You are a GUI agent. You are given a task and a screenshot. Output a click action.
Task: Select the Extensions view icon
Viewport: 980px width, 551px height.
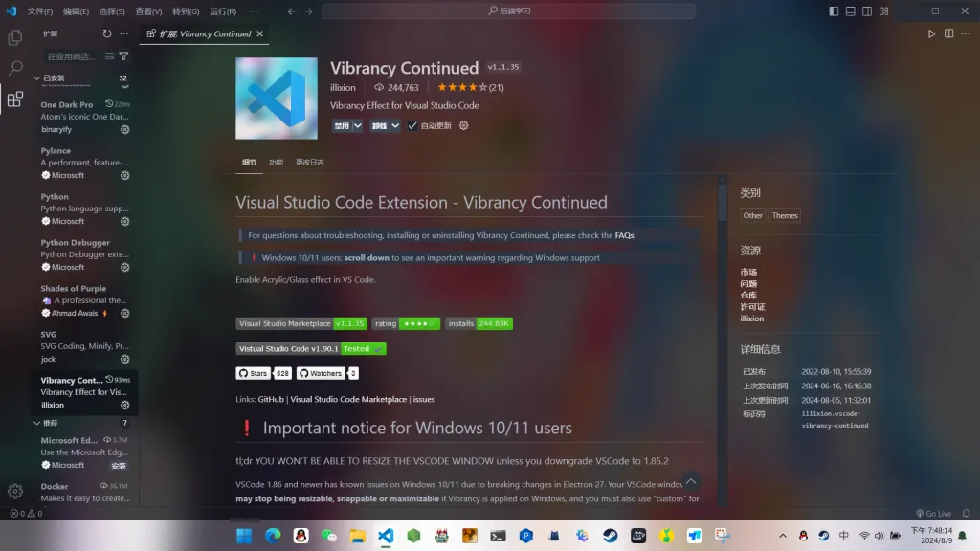point(15,99)
